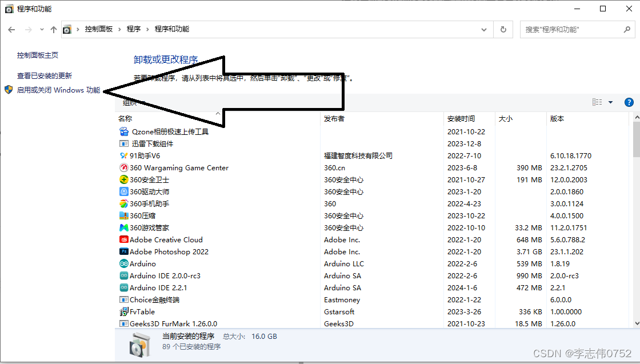Click size value 3.71 GB
This screenshot has width=640, height=364.
(529, 252)
